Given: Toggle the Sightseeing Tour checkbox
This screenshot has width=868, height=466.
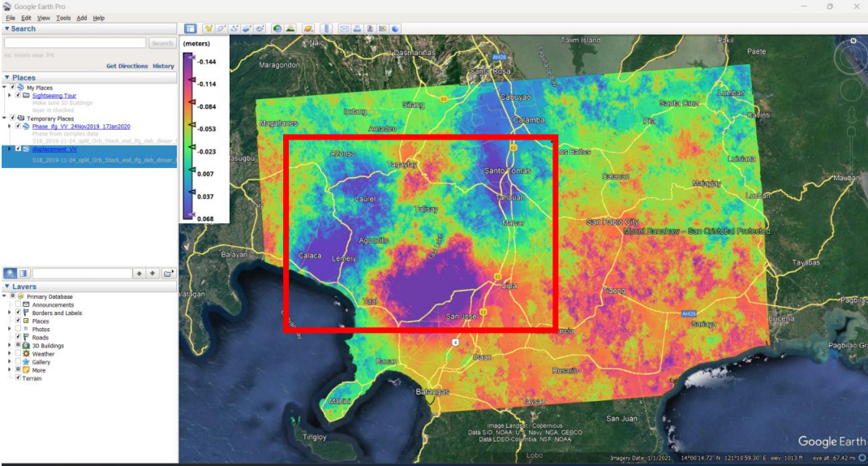Looking at the screenshot, I should coord(19,95).
